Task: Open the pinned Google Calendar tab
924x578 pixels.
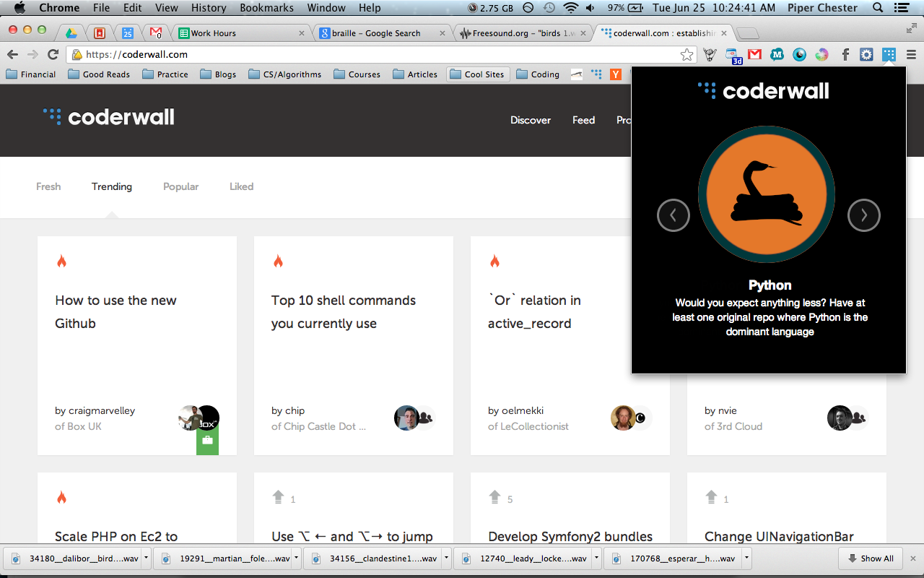Action: pyautogui.click(x=128, y=33)
